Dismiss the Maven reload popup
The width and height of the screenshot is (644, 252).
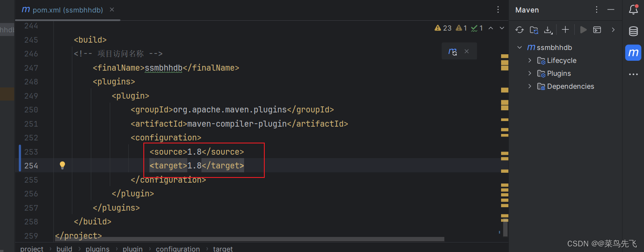466,52
